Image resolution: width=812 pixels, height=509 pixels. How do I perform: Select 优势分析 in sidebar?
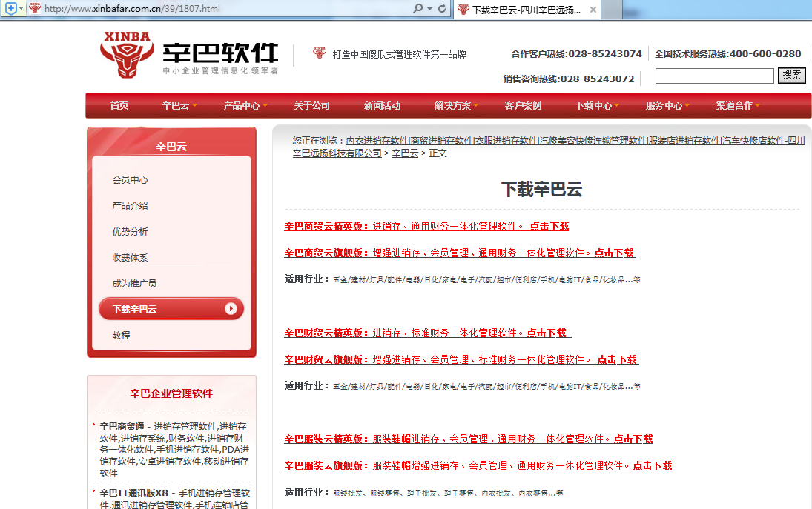coord(130,232)
